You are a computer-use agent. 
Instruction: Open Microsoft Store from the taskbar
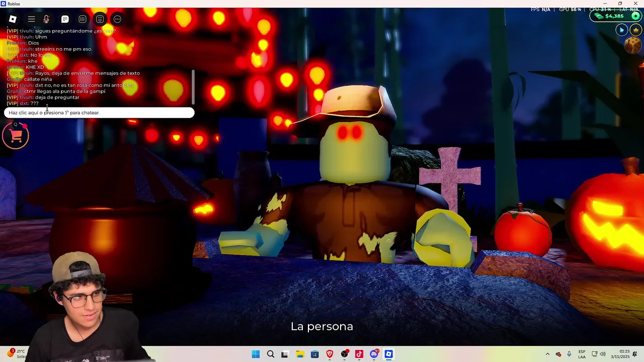(314, 354)
